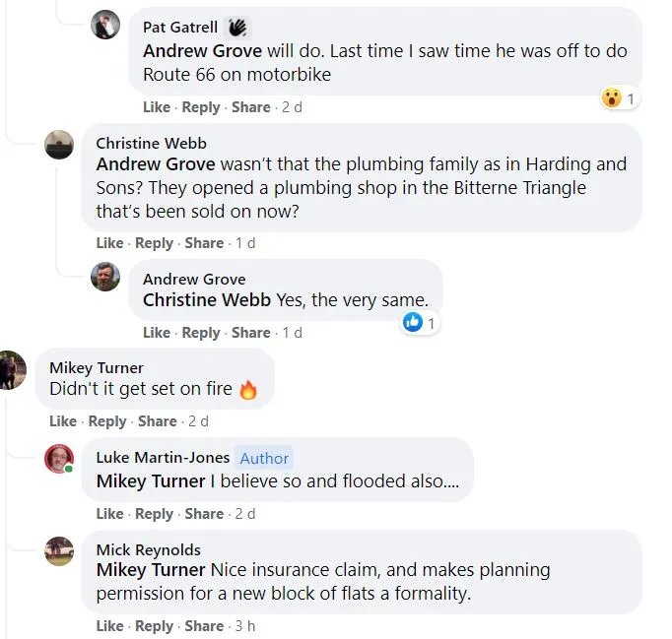Click the Luke Martin-Jones author name
672x639 pixels.
click(163, 458)
